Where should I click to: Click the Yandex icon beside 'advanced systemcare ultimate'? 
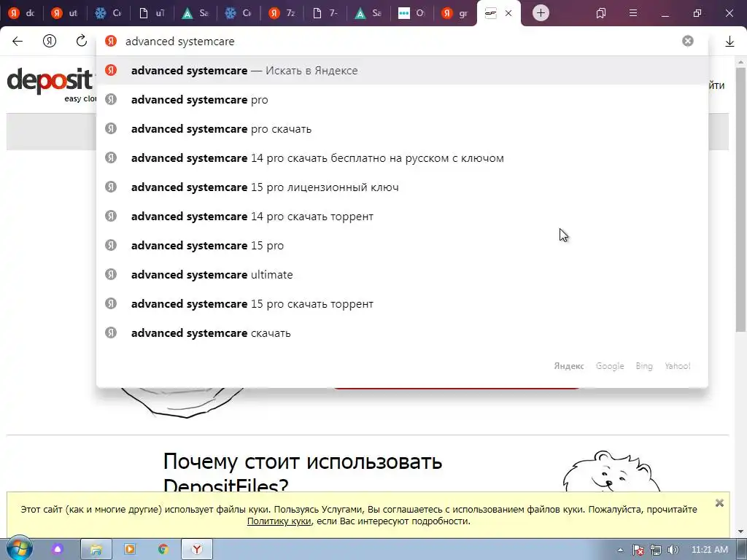[x=111, y=274]
